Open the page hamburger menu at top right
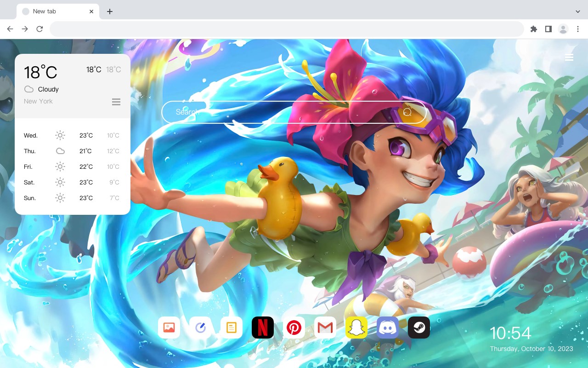 point(569,57)
